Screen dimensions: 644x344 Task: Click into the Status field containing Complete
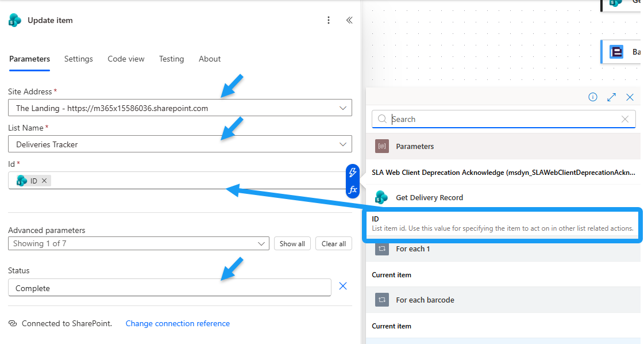pos(169,288)
